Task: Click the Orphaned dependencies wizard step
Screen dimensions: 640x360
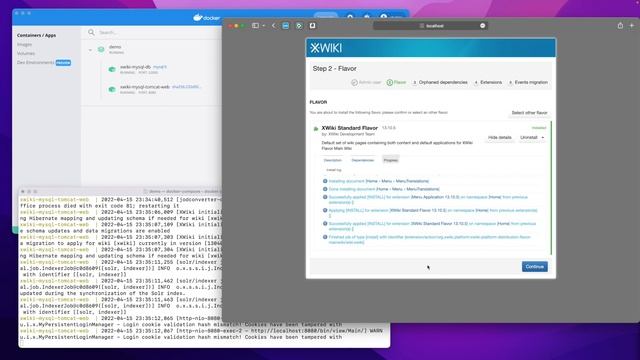Action: coord(440,82)
